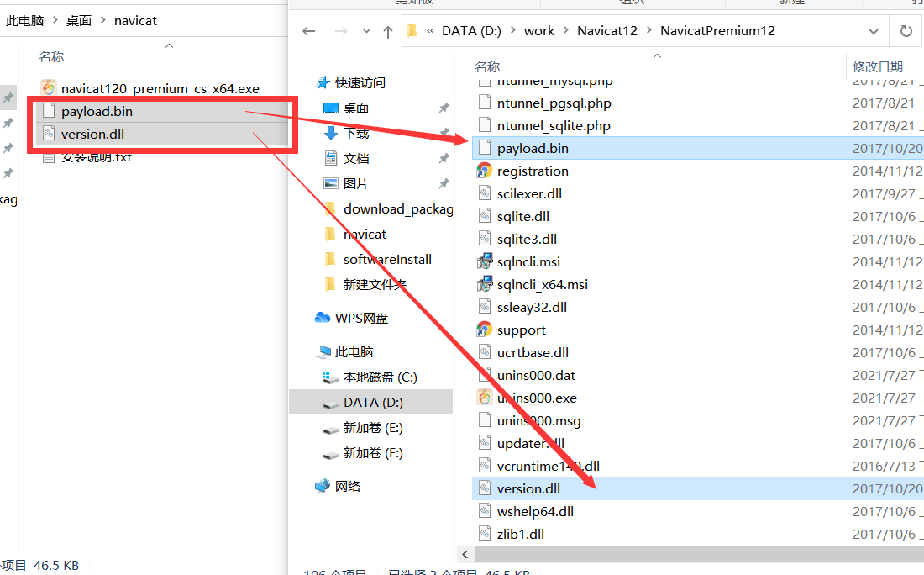924x575 pixels.
Task: Click the DATA (D:) breadcrumb in address bar
Action: [x=471, y=30]
